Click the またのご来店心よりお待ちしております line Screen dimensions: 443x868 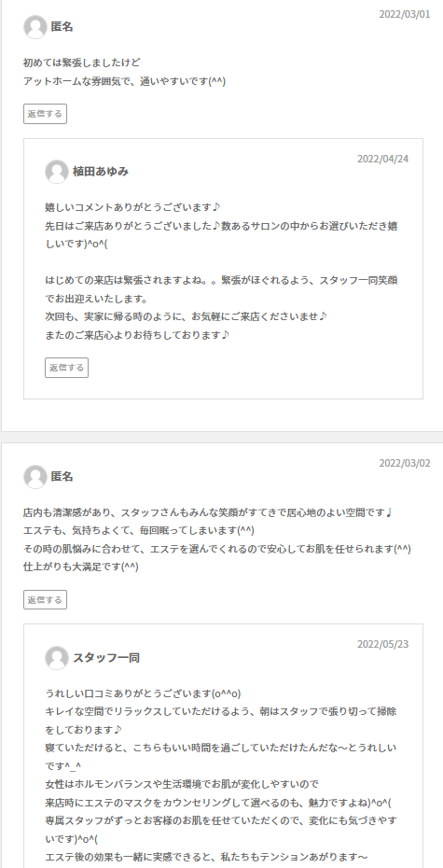136,335
